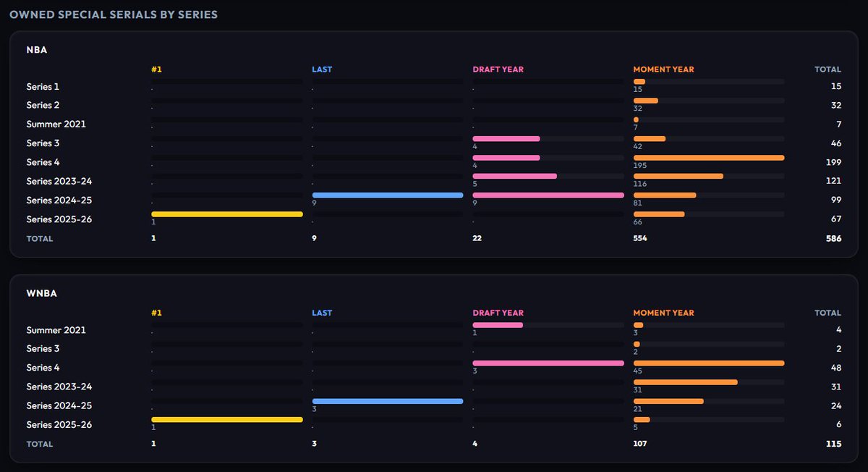
Task: Click the 99 total for NBA Series 2024-25
Action: (836, 201)
